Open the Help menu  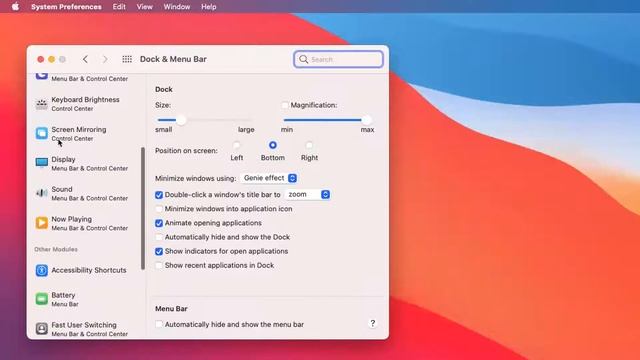[x=209, y=7]
